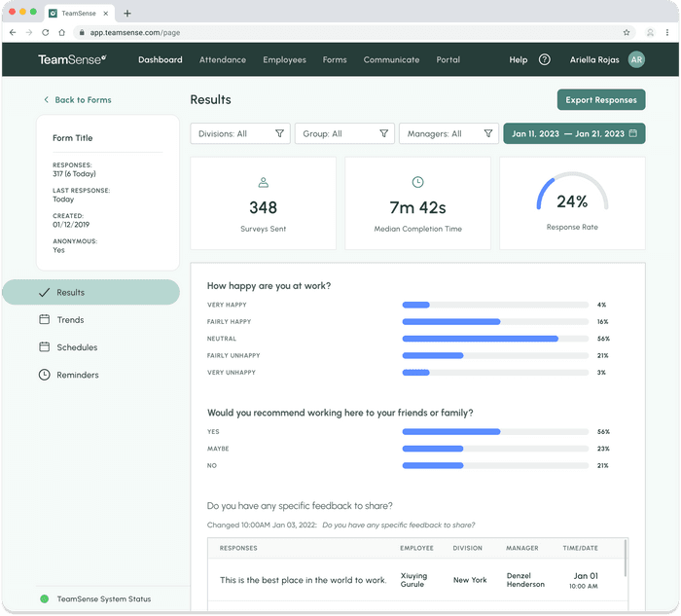
Task: Click the calendar icon in date range
Action: click(x=633, y=133)
